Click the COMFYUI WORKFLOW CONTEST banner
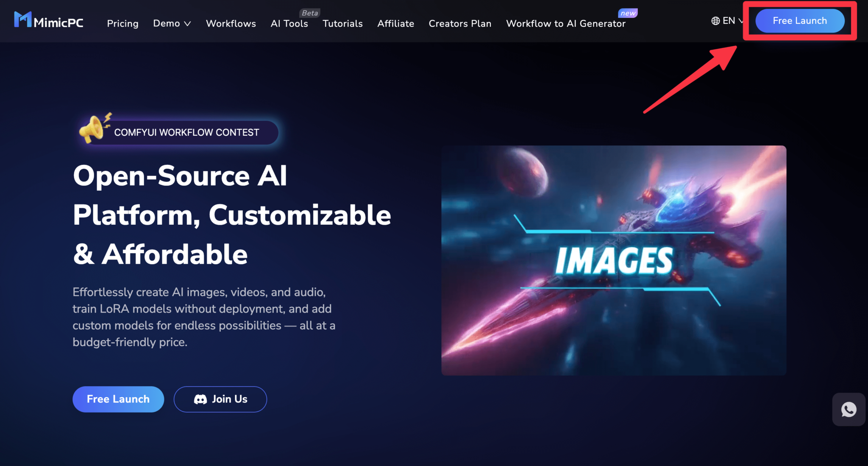The image size is (868, 466). pyautogui.click(x=186, y=132)
